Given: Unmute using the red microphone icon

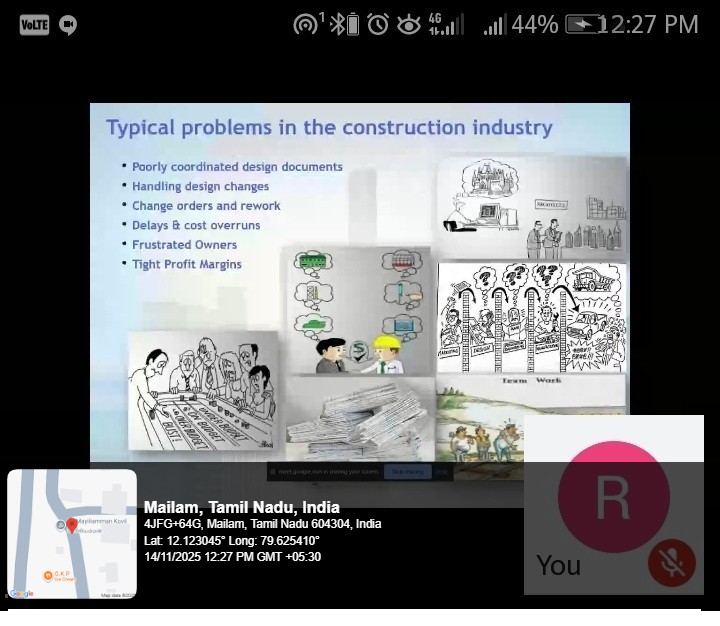Looking at the screenshot, I should click(671, 564).
